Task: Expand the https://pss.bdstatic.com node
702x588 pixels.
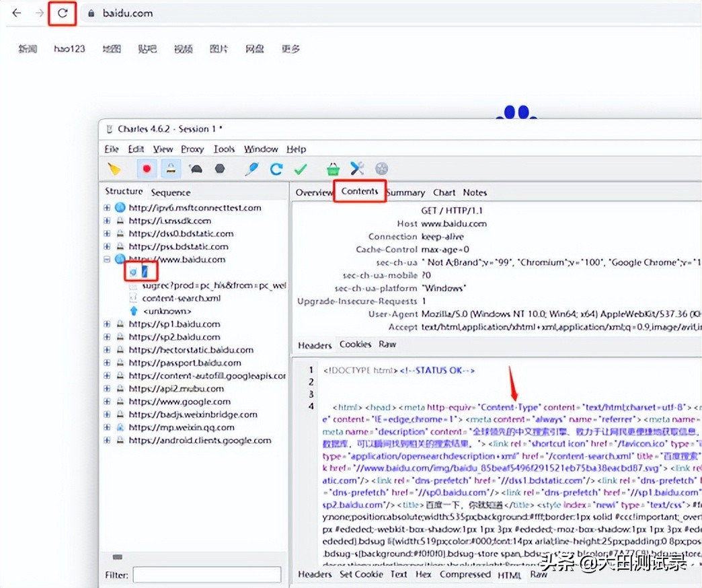Action: [x=107, y=246]
